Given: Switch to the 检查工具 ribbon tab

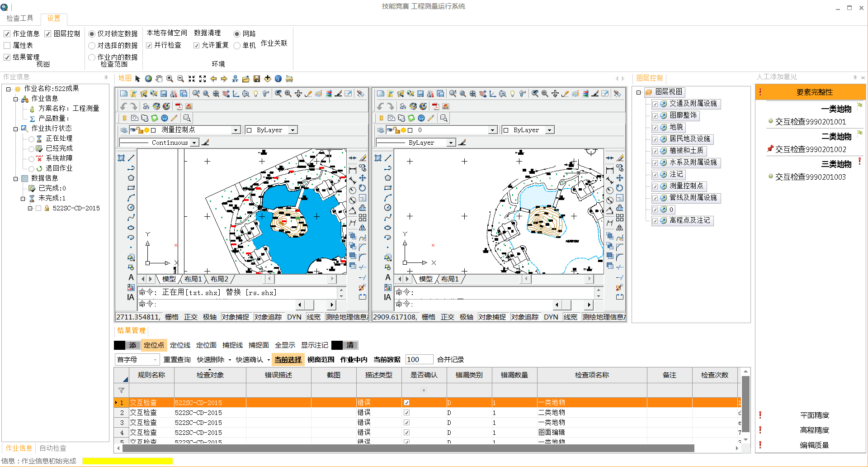Looking at the screenshot, I should pyautogui.click(x=20, y=18).
